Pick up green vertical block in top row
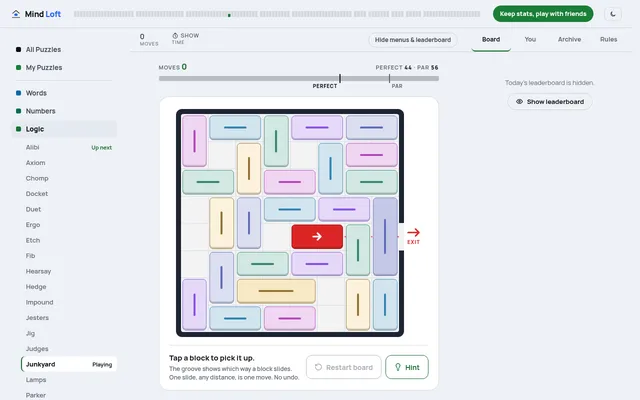Image resolution: width=640 pixels, height=400 pixels. pos(276,141)
